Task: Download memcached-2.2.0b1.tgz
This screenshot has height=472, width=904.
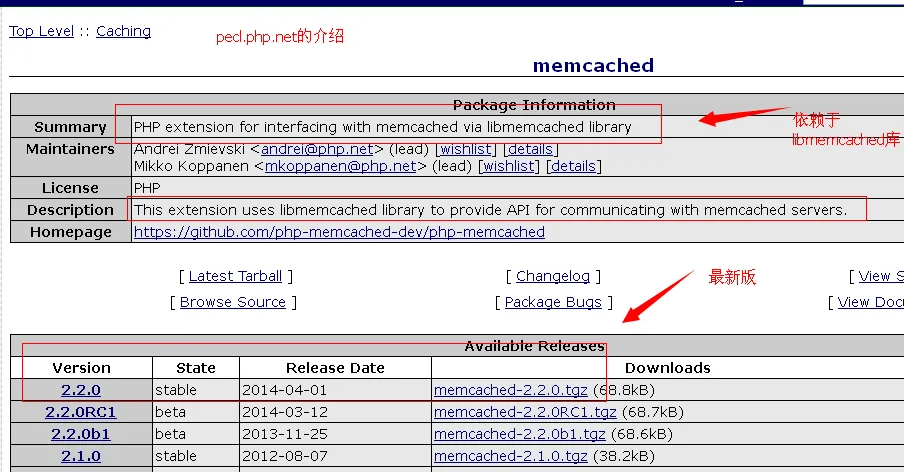Action: click(520, 434)
